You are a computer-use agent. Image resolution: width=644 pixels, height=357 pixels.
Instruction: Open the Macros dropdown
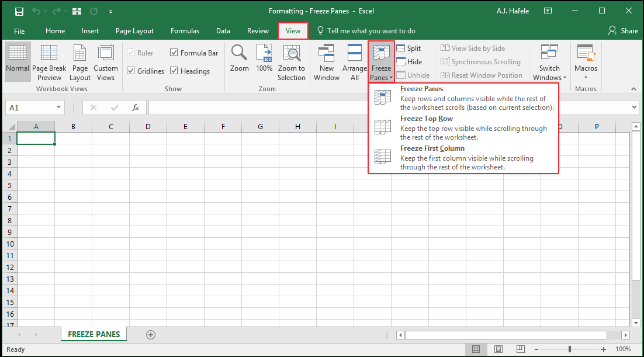click(x=586, y=61)
